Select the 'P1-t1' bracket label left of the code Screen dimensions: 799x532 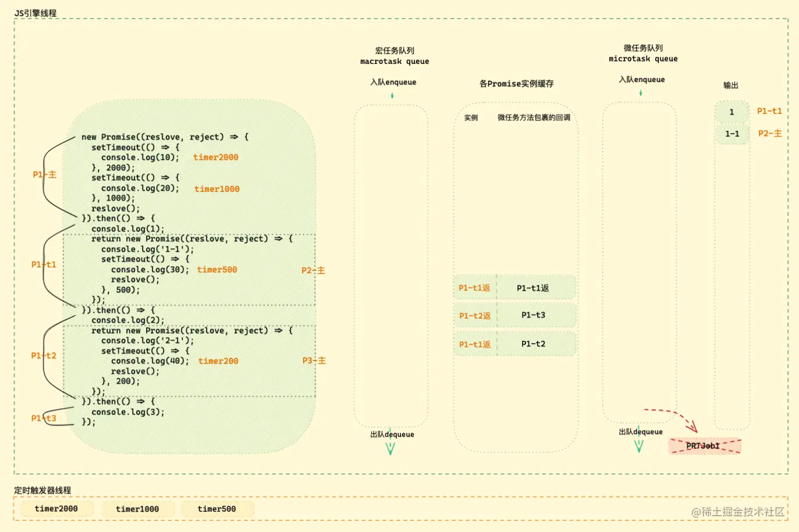tap(44, 265)
